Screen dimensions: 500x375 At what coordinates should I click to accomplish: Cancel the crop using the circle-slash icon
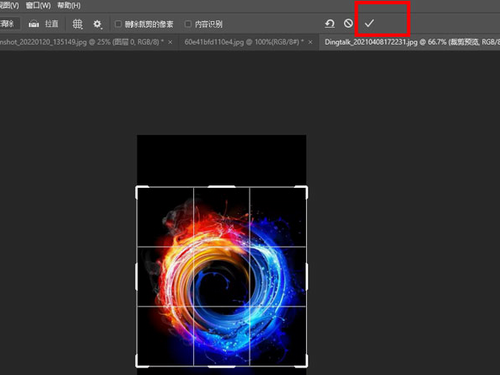pyautogui.click(x=348, y=23)
